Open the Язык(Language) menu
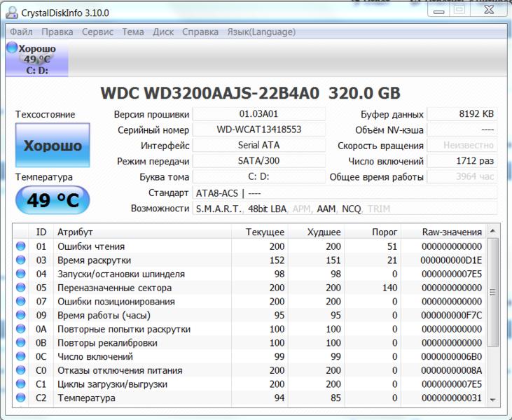This screenshot has height=420, width=512. click(261, 32)
